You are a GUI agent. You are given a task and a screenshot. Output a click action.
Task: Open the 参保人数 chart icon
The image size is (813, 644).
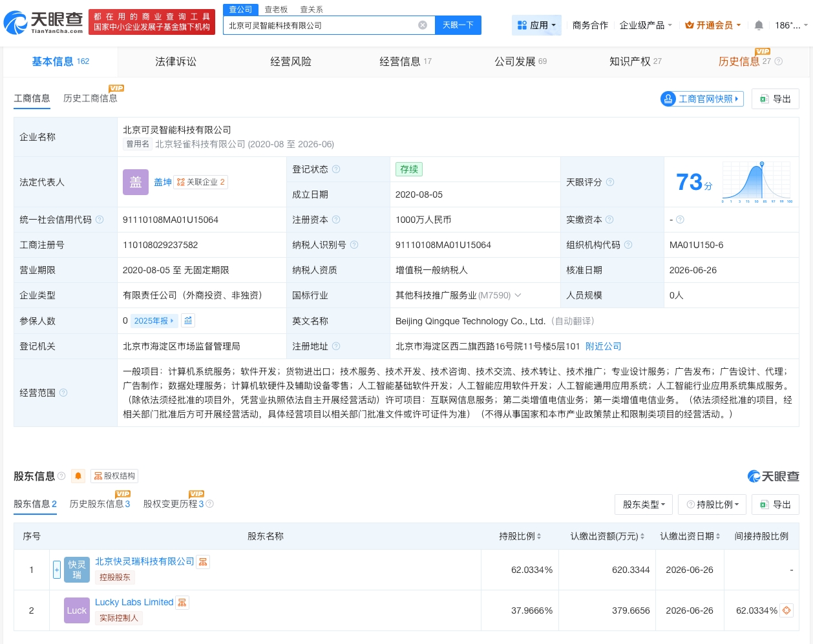[188, 320]
